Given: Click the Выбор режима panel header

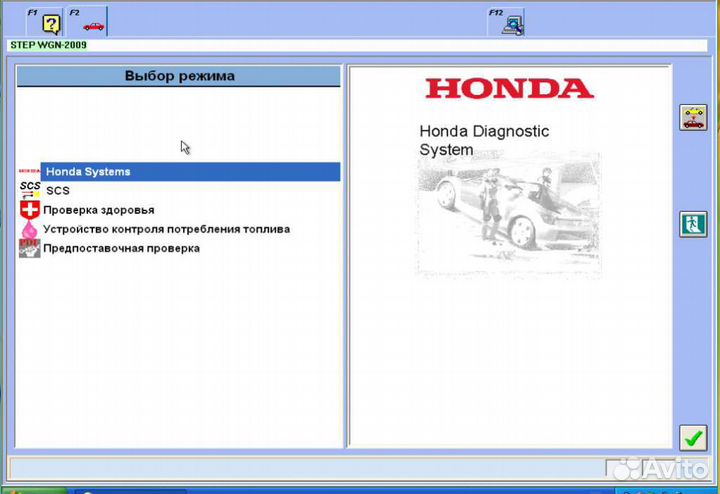Looking at the screenshot, I should point(180,76).
